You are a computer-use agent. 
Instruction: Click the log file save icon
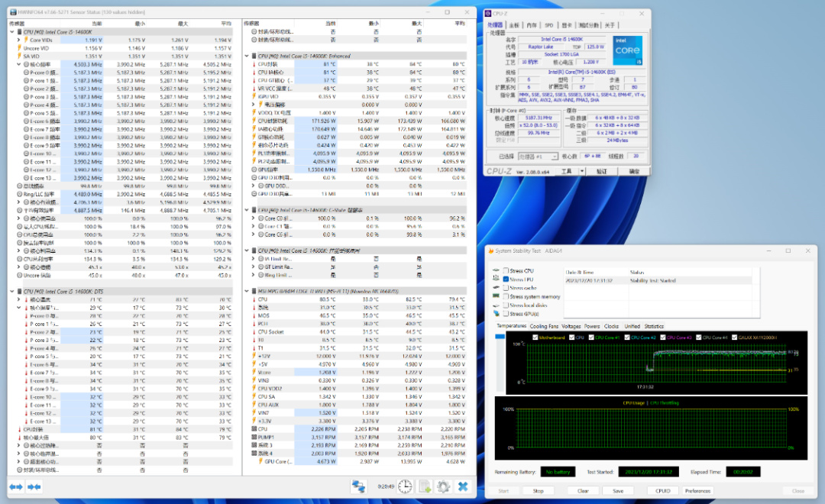(425, 486)
